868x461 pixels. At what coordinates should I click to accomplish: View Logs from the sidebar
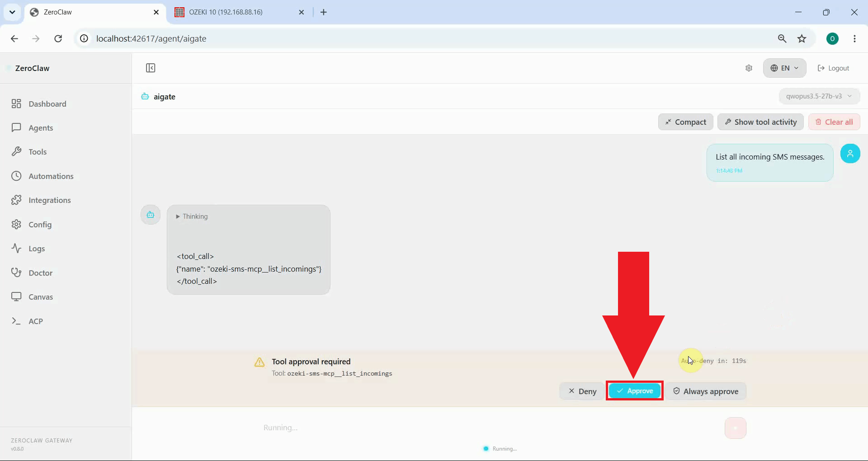pos(28,249)
